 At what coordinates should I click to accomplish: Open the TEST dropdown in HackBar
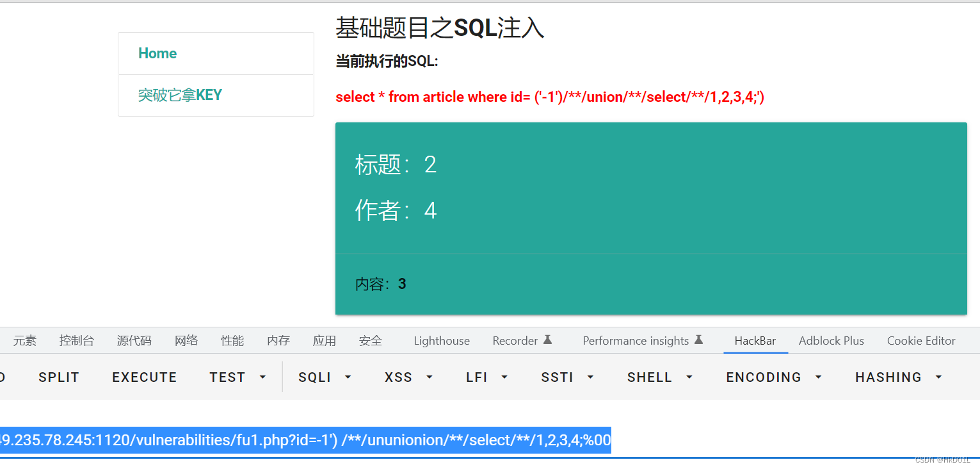pos(237,377)
